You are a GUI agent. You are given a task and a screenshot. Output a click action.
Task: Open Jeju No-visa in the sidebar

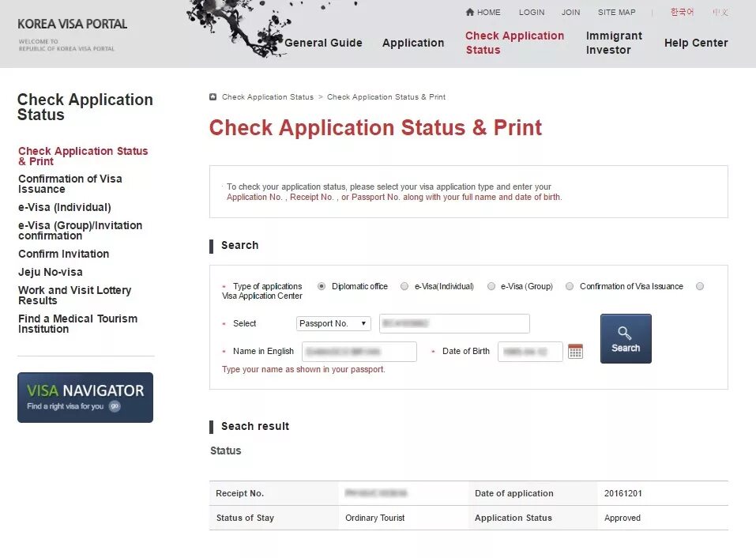click(x=50, y=271)
